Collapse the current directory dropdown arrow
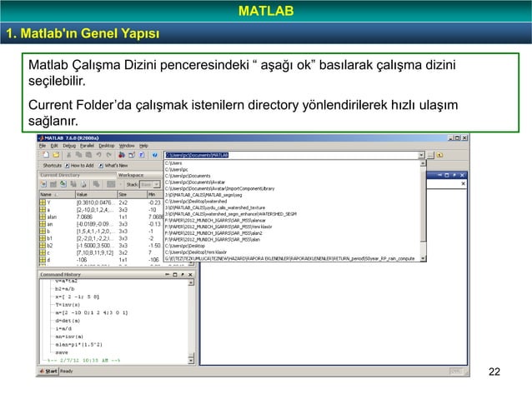This screenshot has height=399, width=532. 421,155
